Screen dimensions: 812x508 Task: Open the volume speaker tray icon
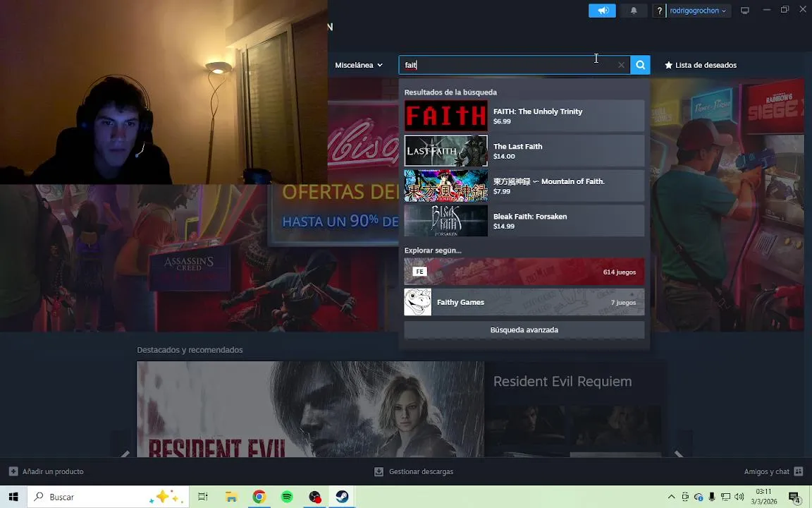pyautogui.click(x=739, y=497)
